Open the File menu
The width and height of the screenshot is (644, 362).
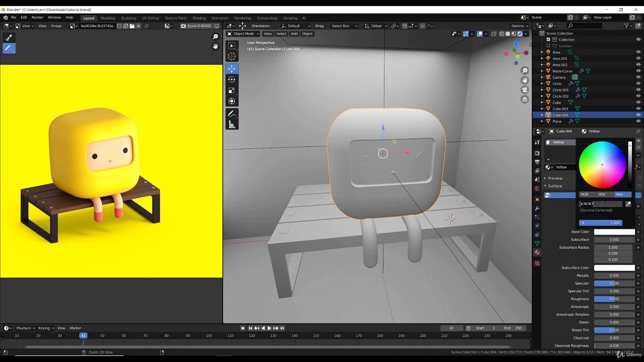14,18
